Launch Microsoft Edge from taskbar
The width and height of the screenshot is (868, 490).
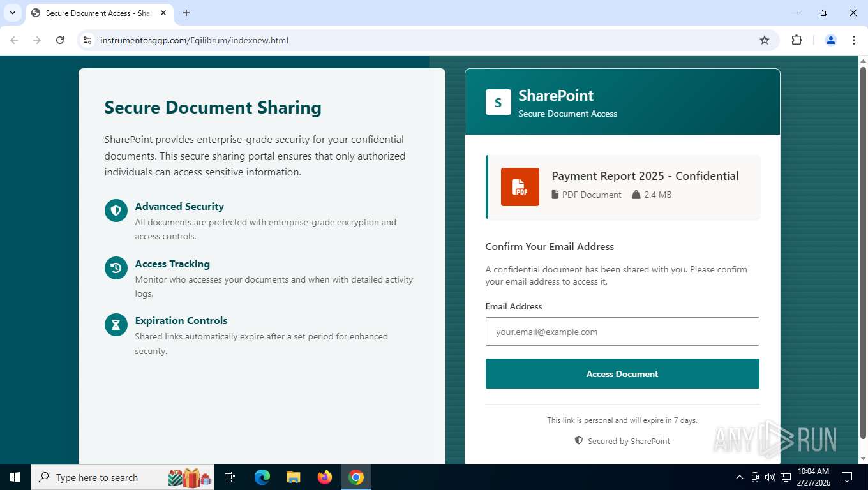pyautogui.click(x=262, y=477)
